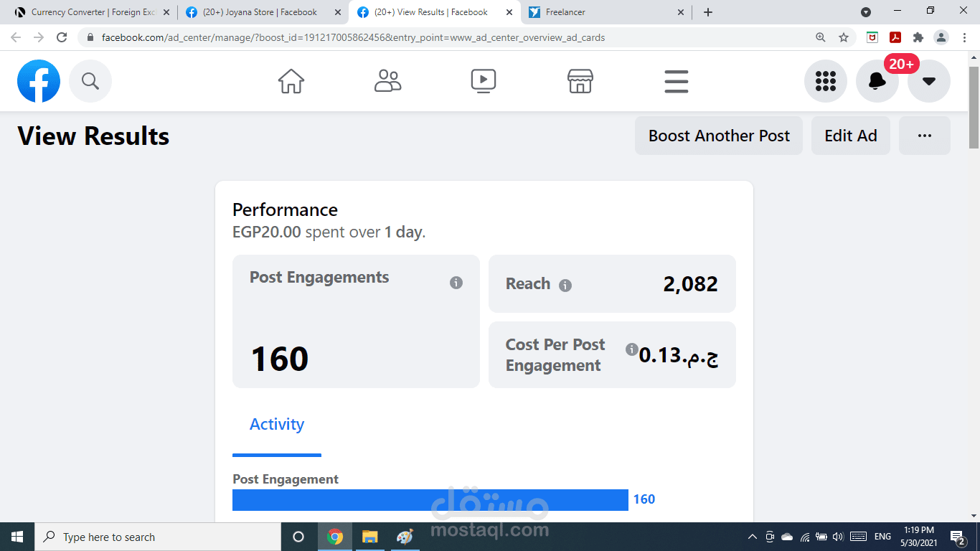Open the zoom magnifier in address bar
Image resolution: width=980 pixels, height=551 pixels.
[x=821, y=37]
